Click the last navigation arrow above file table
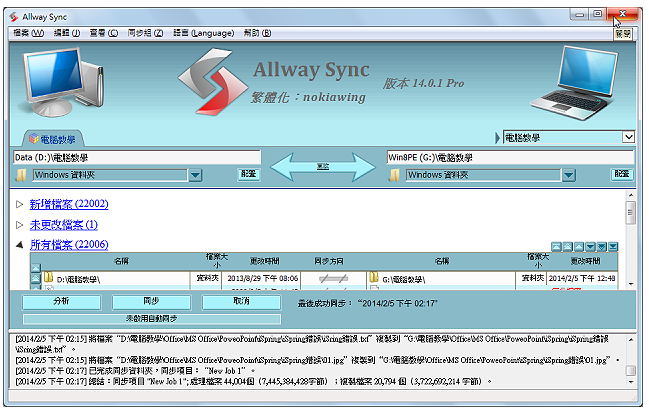Screen dimensions: 649x412 pyautogui.click(x=613, y=247)
